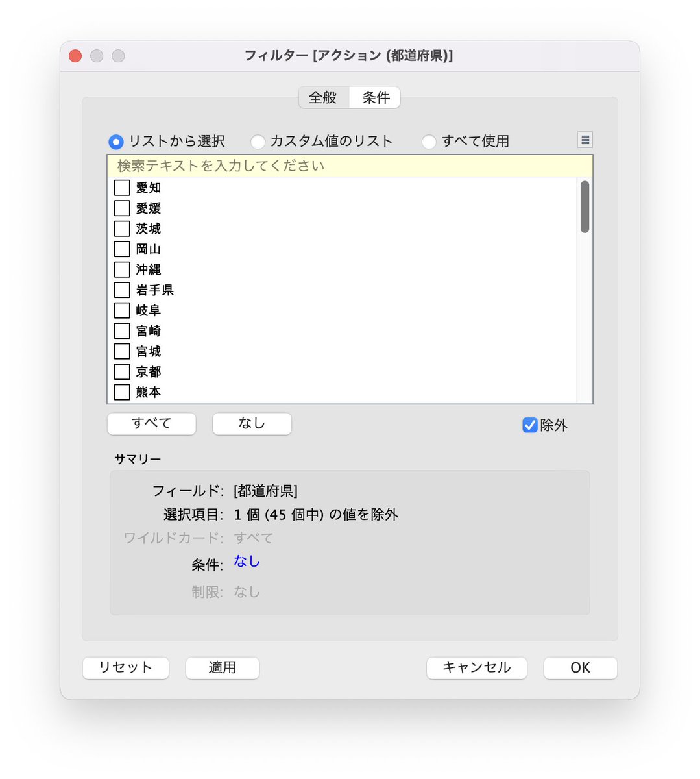The height and width of the screenshot is (779, 700).
Task: Select the リストから選択 radio button
Action: pyautogui.click(x=115, y=142)
